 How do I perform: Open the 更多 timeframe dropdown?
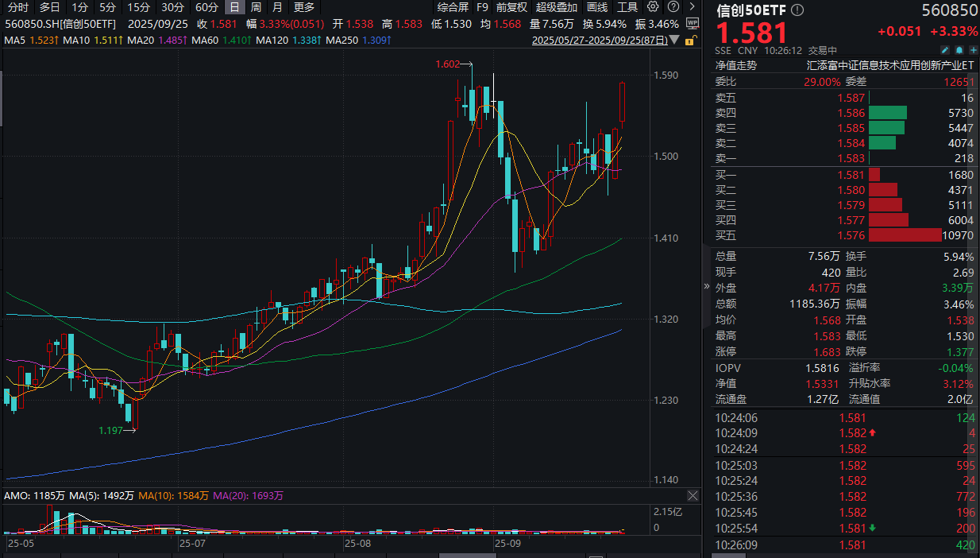302,7
